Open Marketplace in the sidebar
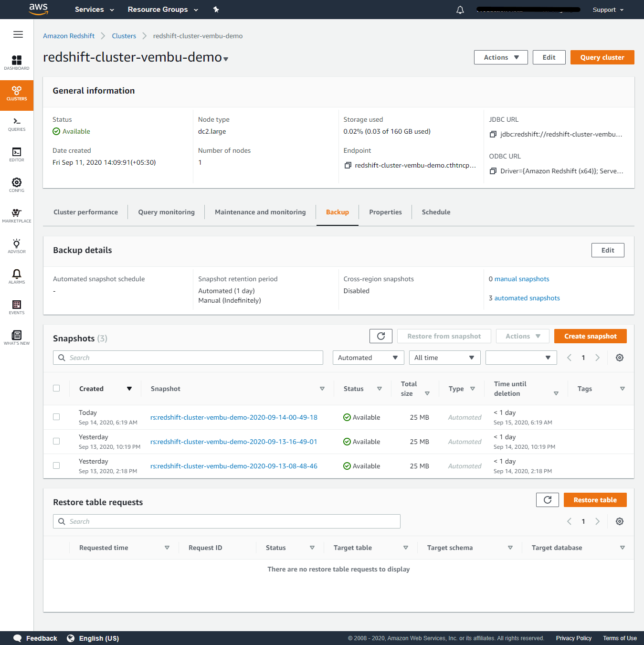The height and width of the screenshot is (645, 644). coord(17,216)
